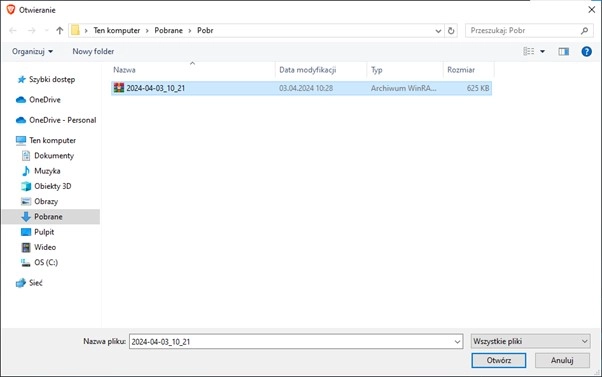The width and height of the screenshot is (602, 377).
Task: Click Pobr in the breadcrumb path
Action: click(x=205, y=30)
